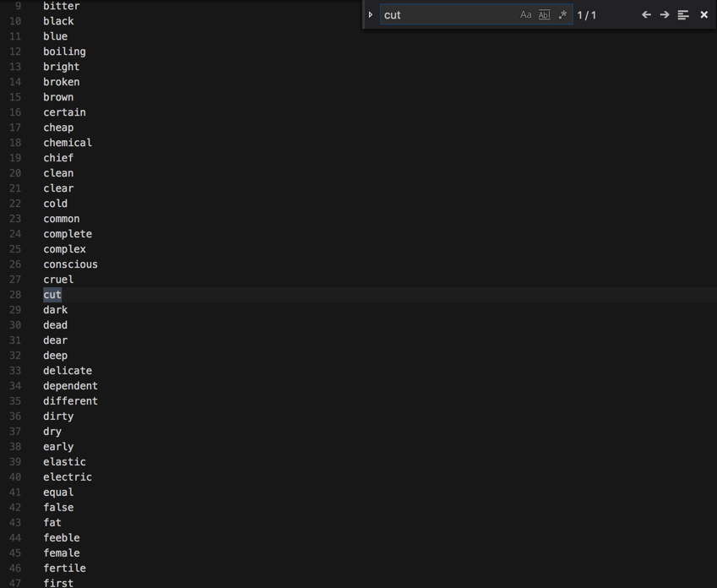Click the word 'black'
The image size is (717, 588).
(58, 21)
